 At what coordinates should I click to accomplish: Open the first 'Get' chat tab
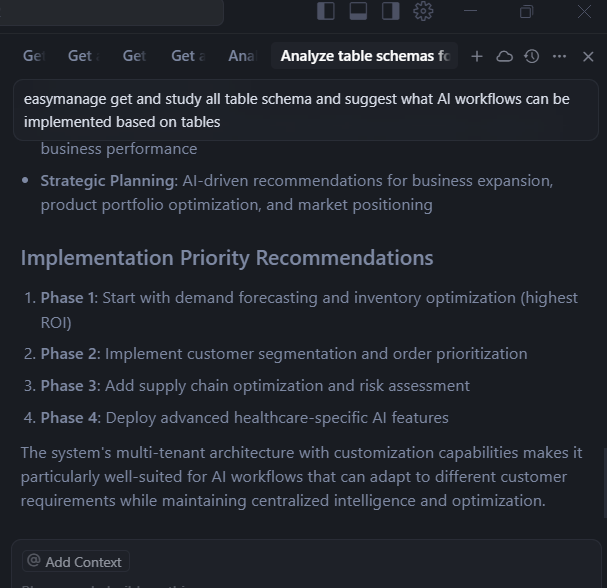click(34, 56)
